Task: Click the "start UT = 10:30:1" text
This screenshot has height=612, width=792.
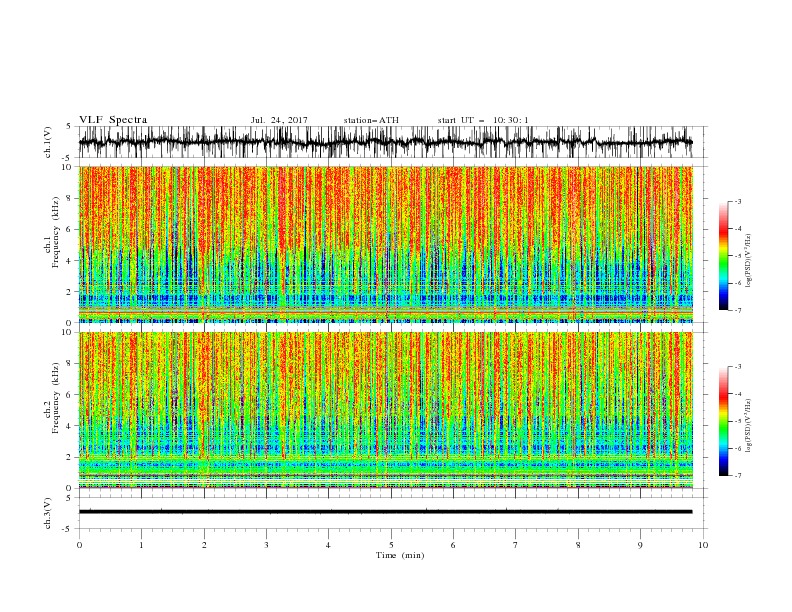Action: pos(483,120)
